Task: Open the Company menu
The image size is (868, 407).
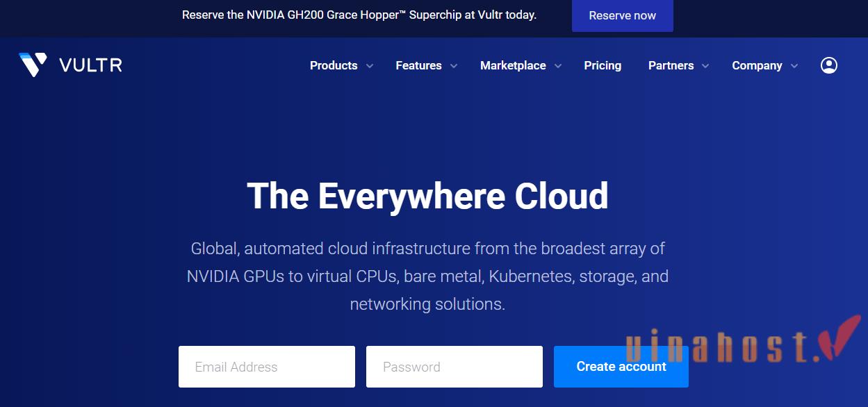Action: (x=757, y=65)
